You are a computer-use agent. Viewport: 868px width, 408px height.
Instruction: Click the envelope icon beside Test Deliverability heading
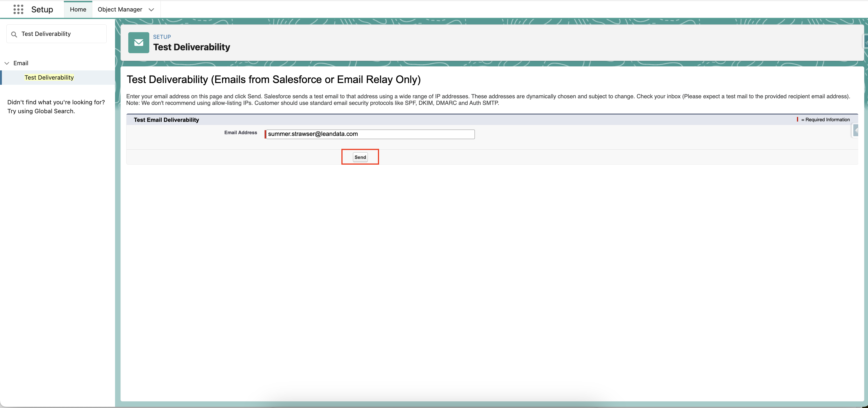coord(138,43)
